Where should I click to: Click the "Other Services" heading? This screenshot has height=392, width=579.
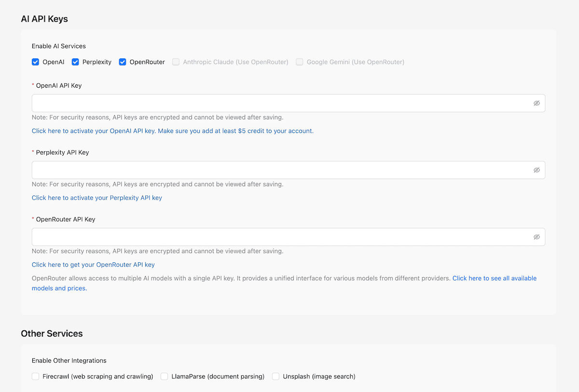click(x=52, y=334)
